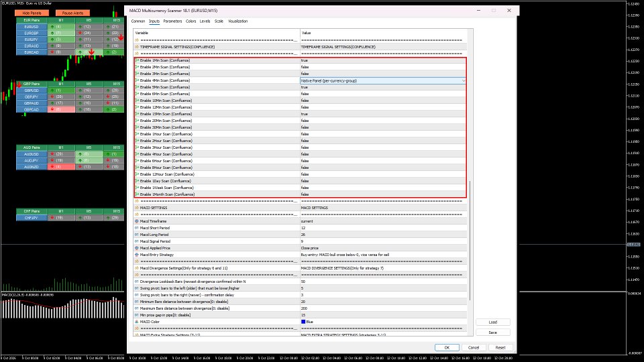Click the true value for Enable 15Min Scan
Image resolution: width=644 pixels, height=362 pixels.
(305, 114)
